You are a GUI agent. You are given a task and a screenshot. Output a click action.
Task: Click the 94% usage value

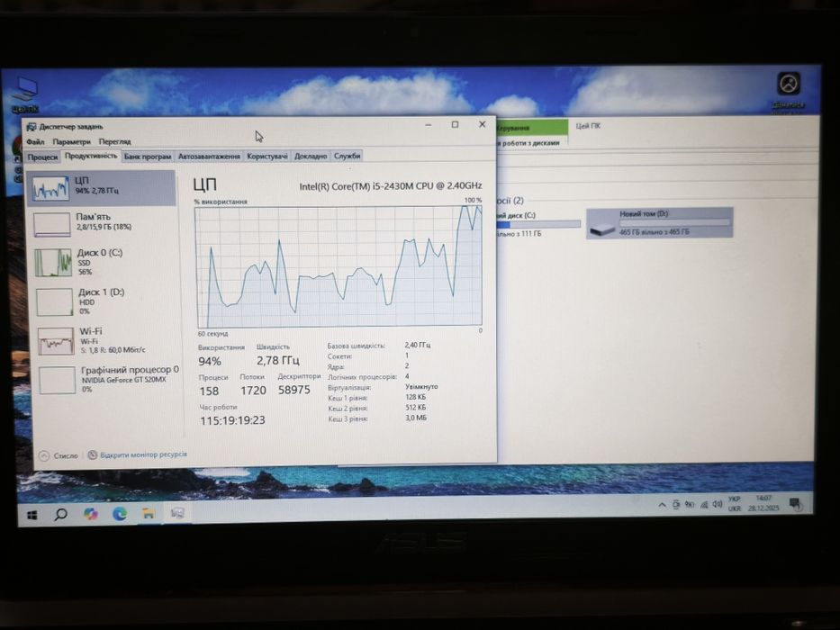[x=210, y=361]
